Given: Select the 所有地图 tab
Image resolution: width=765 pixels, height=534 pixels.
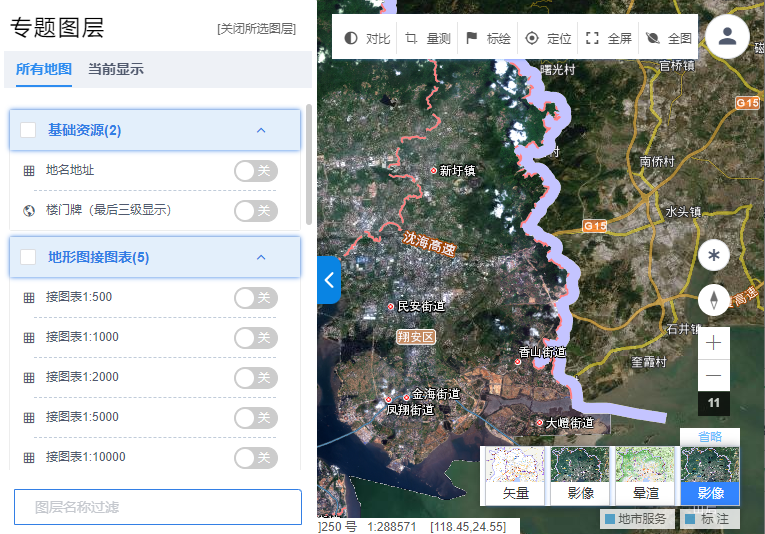Looking at the screenshot, I should tap(44, 69).
